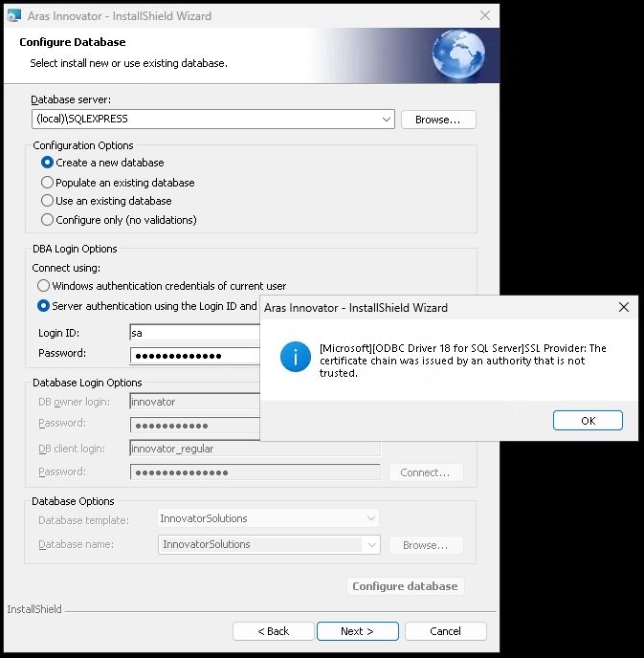Expand the Database server dropdown arrow
This screenshot has height=658, width=644.
coord(387,120)
